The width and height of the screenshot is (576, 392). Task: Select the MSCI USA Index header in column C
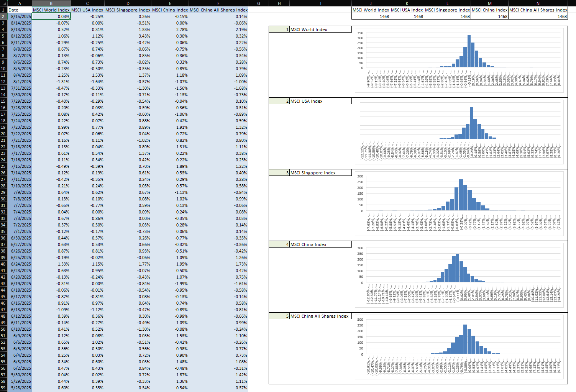[x=87, y=10]
